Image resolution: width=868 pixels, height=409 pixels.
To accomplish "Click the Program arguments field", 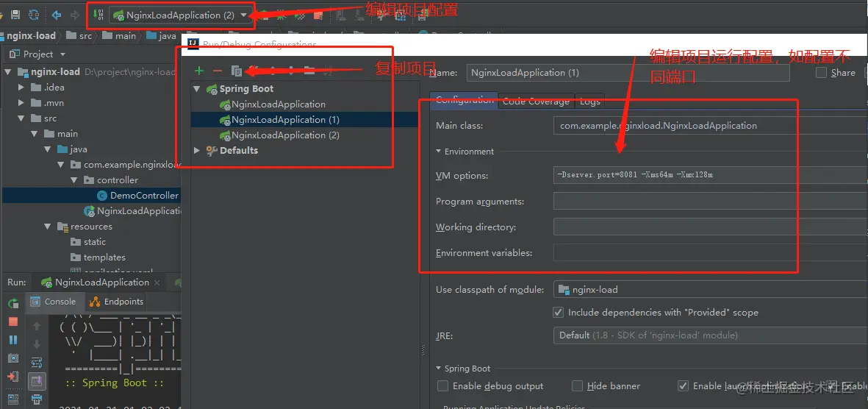I will click(710, 201).
